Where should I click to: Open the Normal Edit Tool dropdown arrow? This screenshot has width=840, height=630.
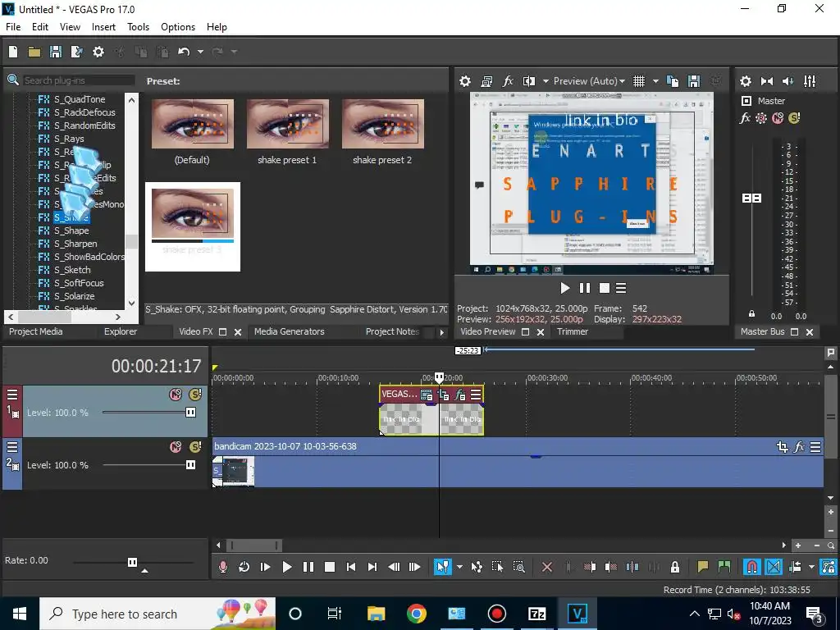pyautogui.click(x=459, y=567)
